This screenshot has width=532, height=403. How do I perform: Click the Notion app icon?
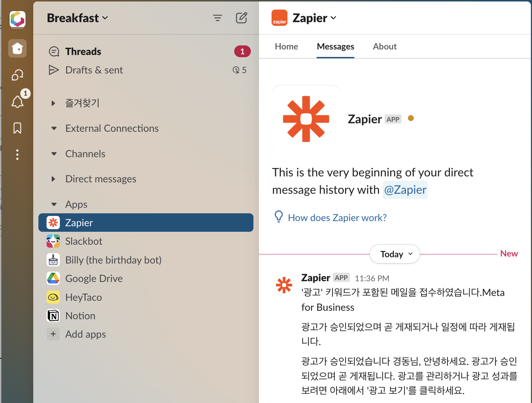(53, 316)
